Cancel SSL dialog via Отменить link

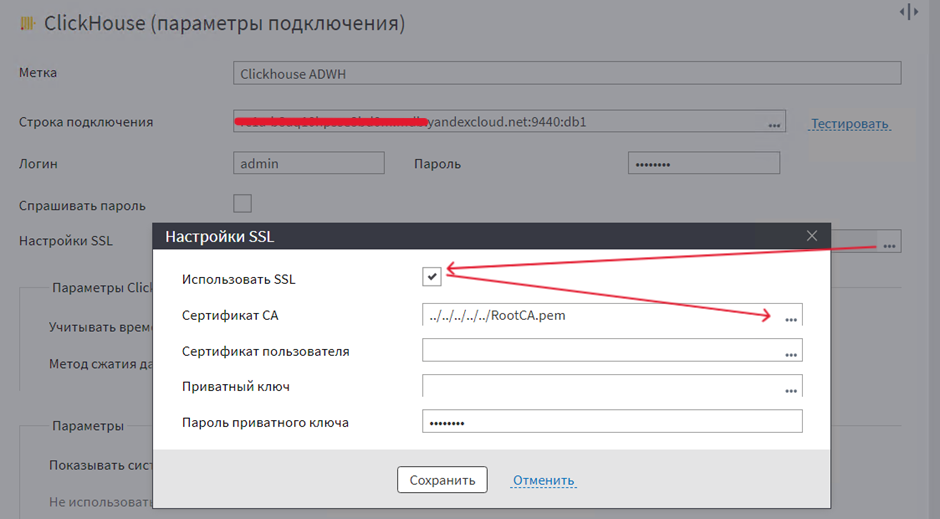tap(543, 481)
